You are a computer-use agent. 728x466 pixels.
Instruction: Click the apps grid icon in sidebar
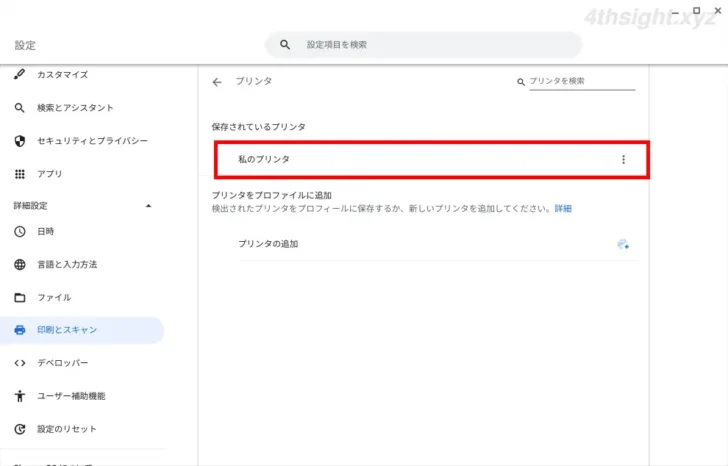[20, 174]
